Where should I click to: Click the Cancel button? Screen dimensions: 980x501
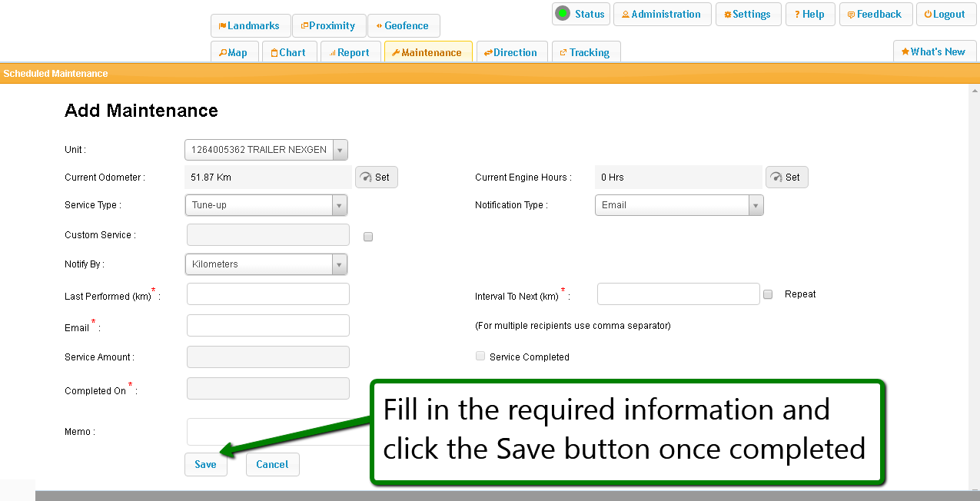[x=272, y=464]
